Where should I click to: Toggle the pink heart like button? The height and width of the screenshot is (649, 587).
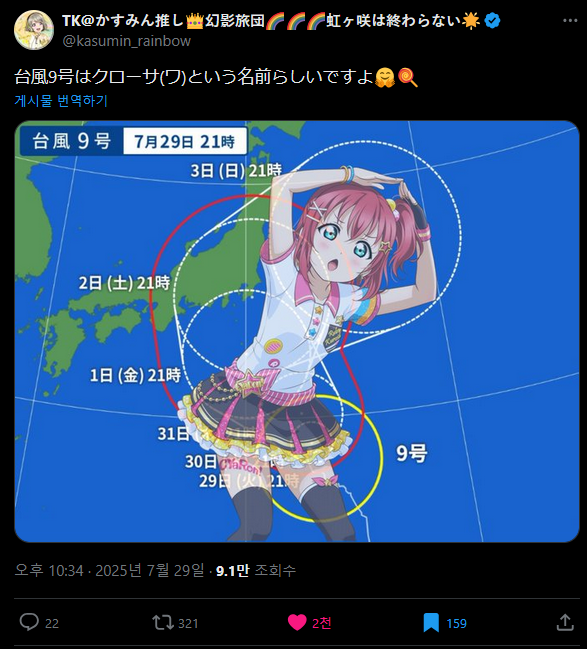point(297,622)
